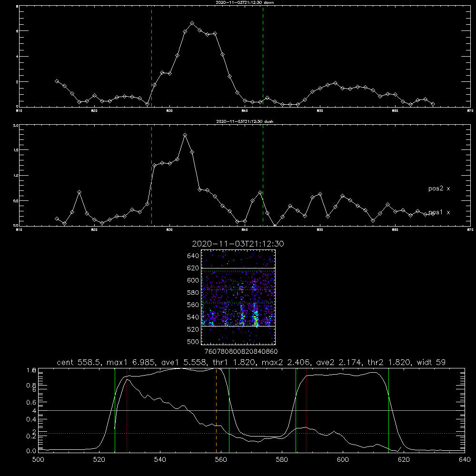Click the right green dashed line in dawn plot
Screen dimensions: 476x476
pyautogui.click(x=263, y=57)
